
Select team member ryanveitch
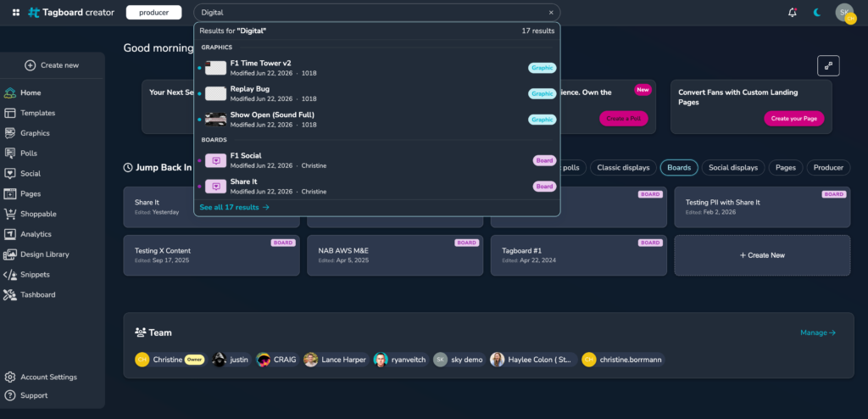click(401, 360)
